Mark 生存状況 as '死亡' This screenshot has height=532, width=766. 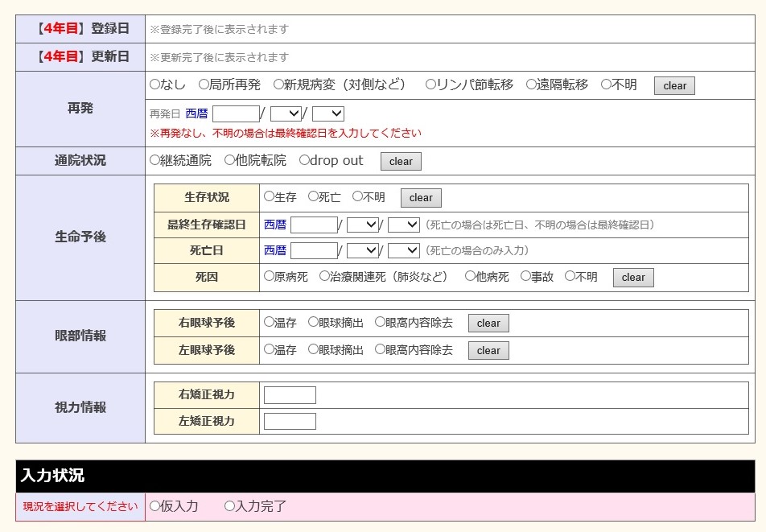(x=313, y=196)
